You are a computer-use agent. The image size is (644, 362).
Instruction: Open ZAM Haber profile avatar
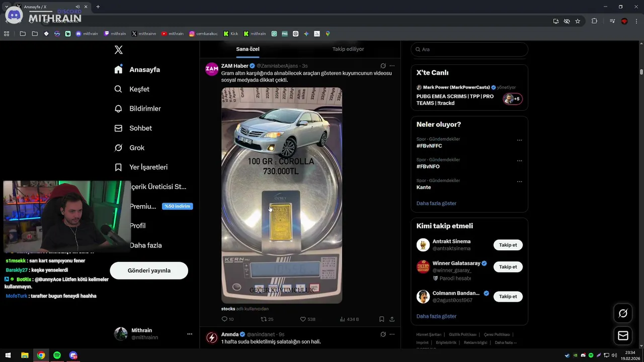(x=212, y=69)
